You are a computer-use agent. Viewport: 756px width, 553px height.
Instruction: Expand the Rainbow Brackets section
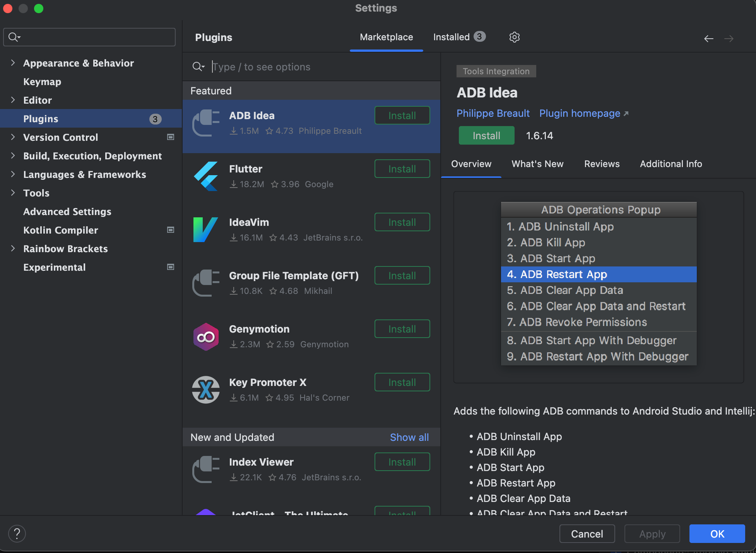tap(13, 249)
